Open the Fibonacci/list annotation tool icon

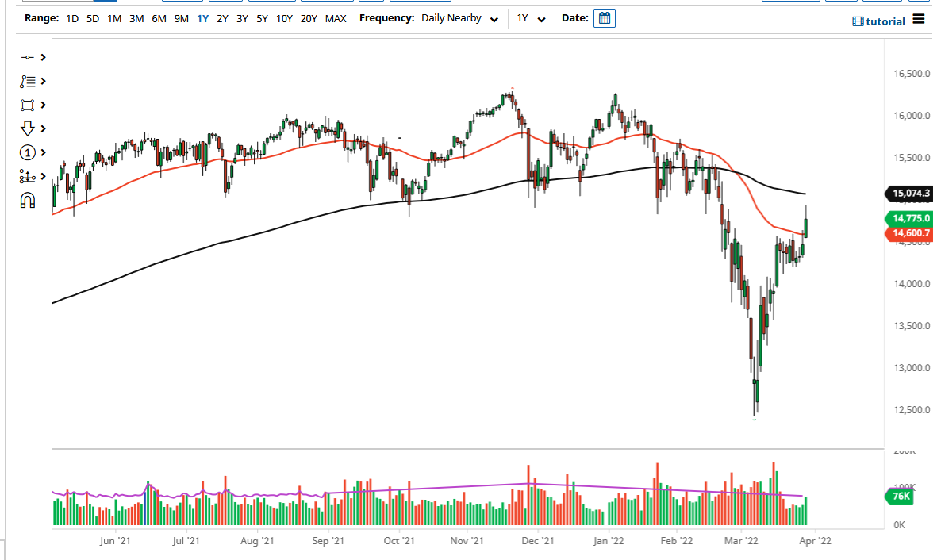coord(27,81)
